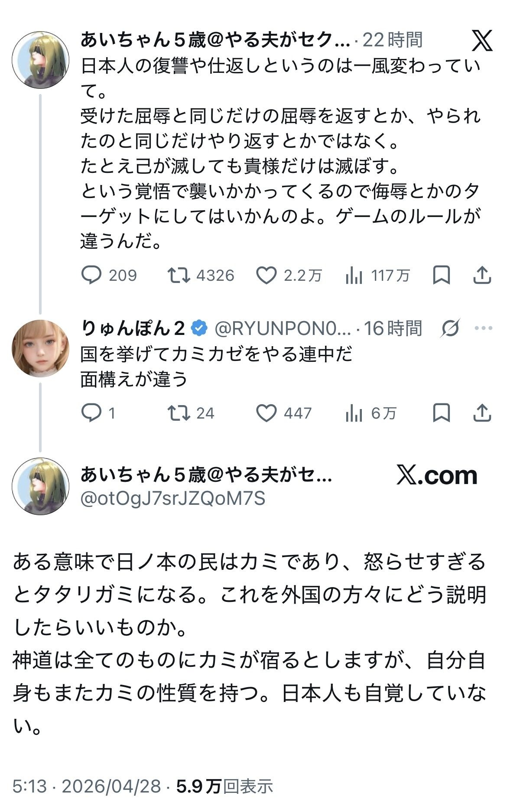Click the @RYUNPON0 username handle
The width and height of the screenshot is (507, 812).
coord(283,329)
